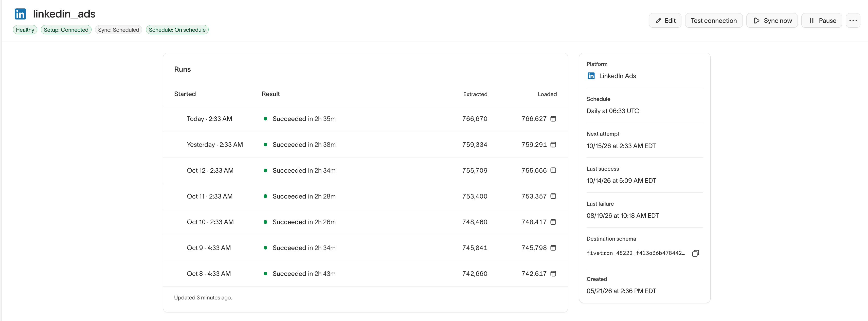Start a sync with Sync now
Viewport: 868px width, 321px height.
pos(772,21)
